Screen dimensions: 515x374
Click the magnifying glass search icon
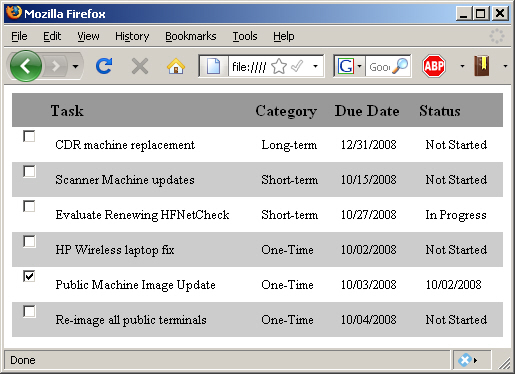400,66
